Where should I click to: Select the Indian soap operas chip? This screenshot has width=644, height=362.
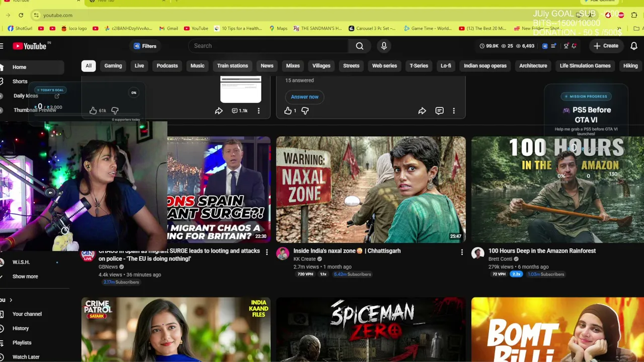(x=485, y=66)
